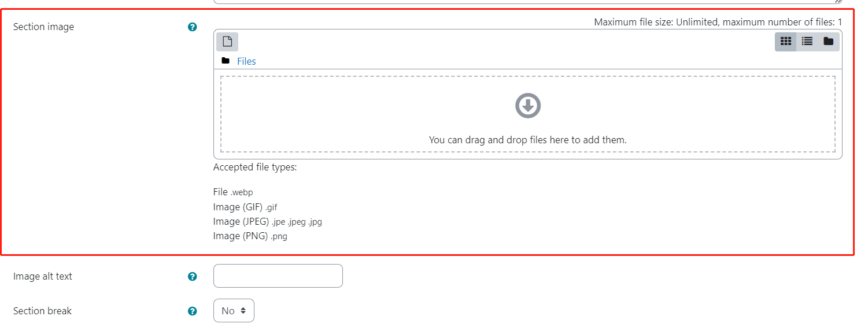
Task: Click the download arrow in drop zone
Action: pyautogui.click(x=527, y=106)
